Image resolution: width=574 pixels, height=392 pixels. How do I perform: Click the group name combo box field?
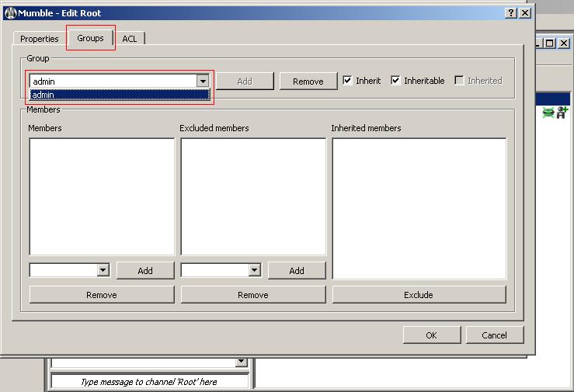(x=113, y=81)
